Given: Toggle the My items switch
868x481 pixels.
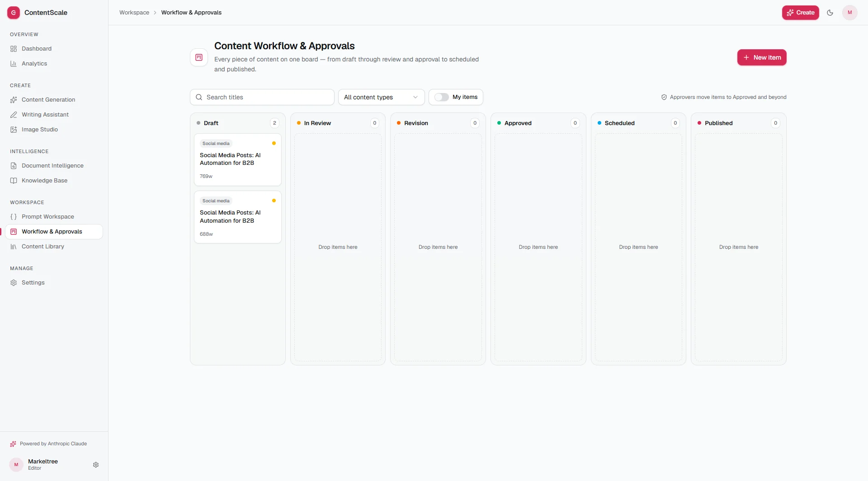Looking at the screenshot, I should [x=442, y=97].
